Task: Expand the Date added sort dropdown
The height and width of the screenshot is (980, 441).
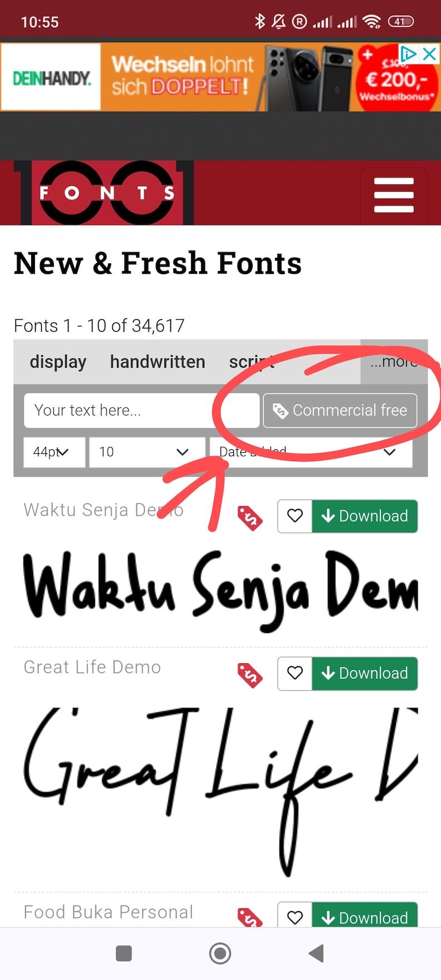Action: tap(311, 452)
